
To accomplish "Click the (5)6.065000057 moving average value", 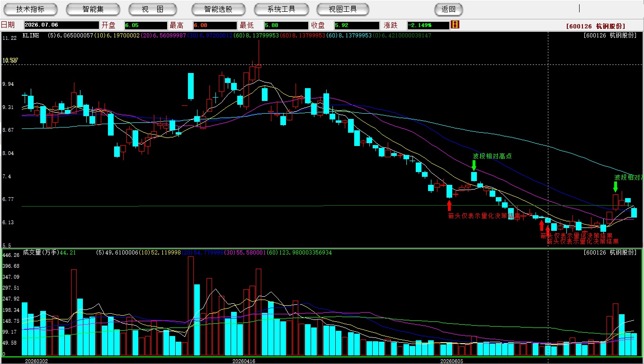I will [71, 36].
